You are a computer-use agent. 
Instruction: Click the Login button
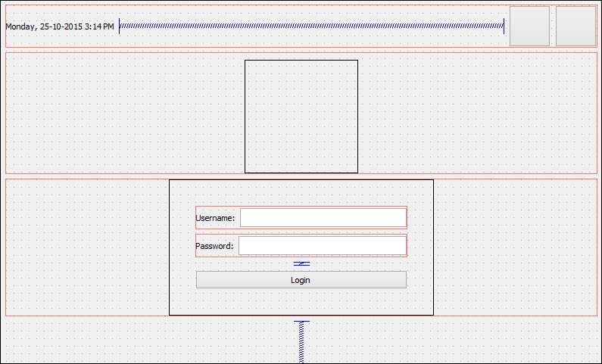[301, 279]
